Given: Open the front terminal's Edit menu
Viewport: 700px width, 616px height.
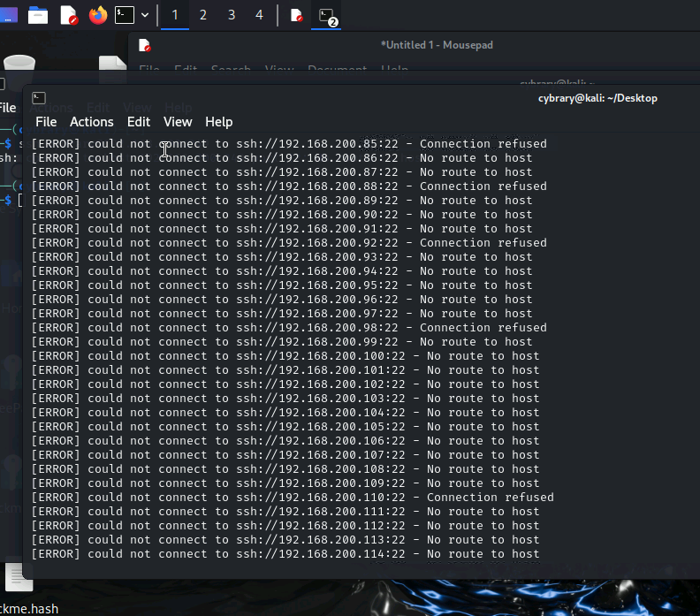Looking at the screenshot, I should click(139, 122).
